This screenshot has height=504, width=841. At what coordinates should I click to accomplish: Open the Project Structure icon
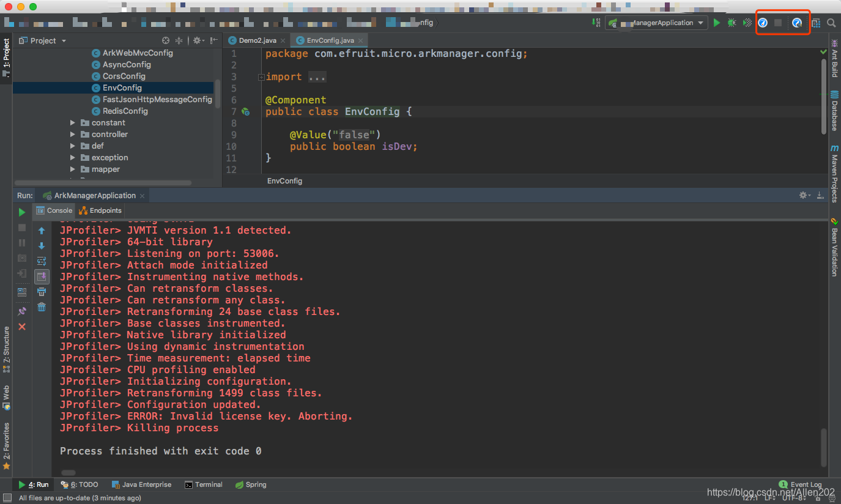(x=816, y=23)
